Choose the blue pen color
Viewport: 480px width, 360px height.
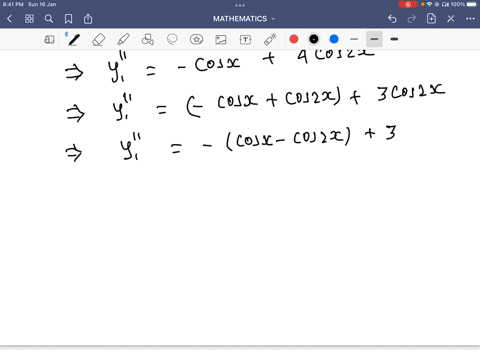click(334, 39)
